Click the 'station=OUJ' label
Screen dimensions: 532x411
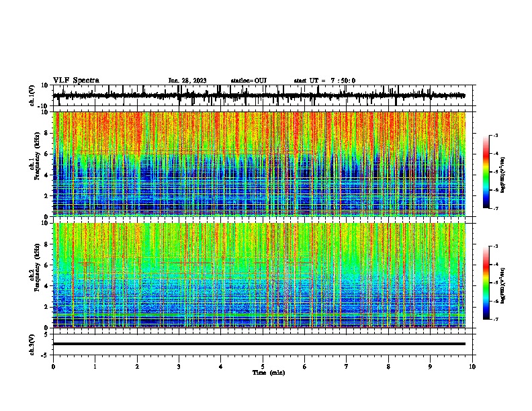pyautogui.click(x=249, y=81)
